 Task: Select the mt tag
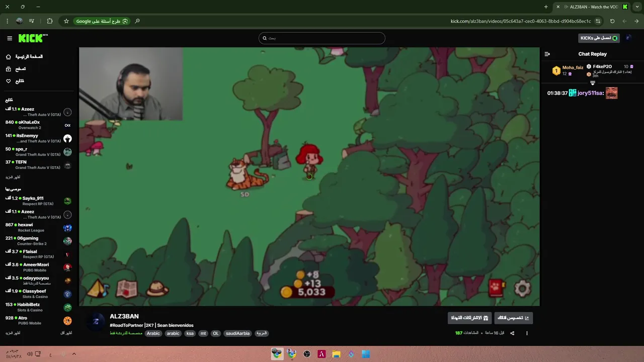[203, 333]
